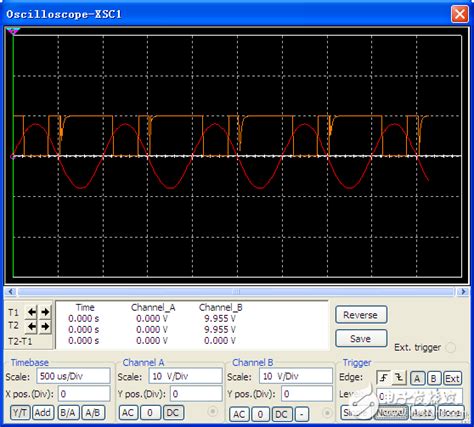
Task: Click the Reverse button
Action: pyautogui.click(x=361, y=315)
